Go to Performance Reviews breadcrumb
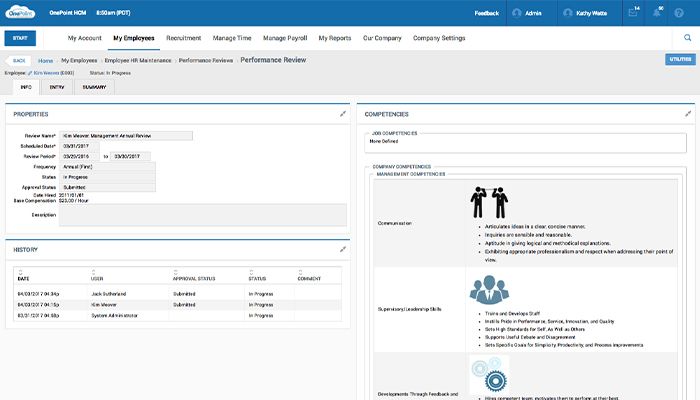 [206, 60]
